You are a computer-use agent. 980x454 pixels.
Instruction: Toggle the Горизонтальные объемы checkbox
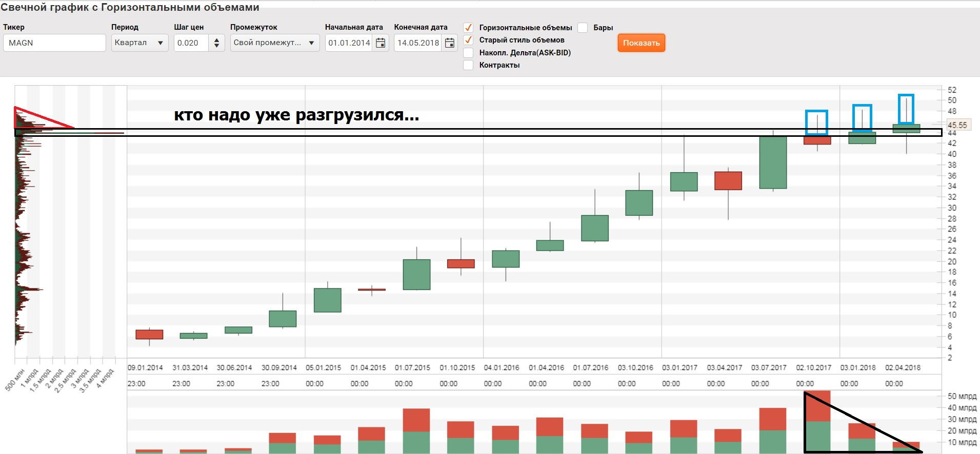[x=468, y=28]
